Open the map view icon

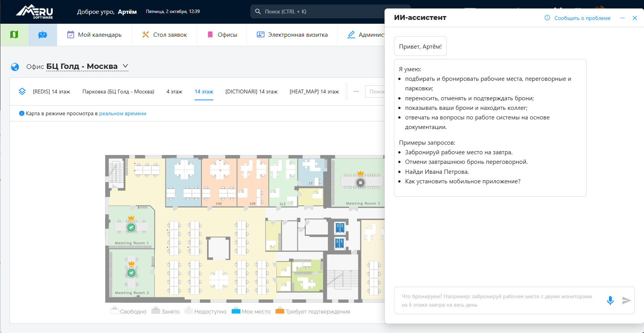tap(14, 35)
